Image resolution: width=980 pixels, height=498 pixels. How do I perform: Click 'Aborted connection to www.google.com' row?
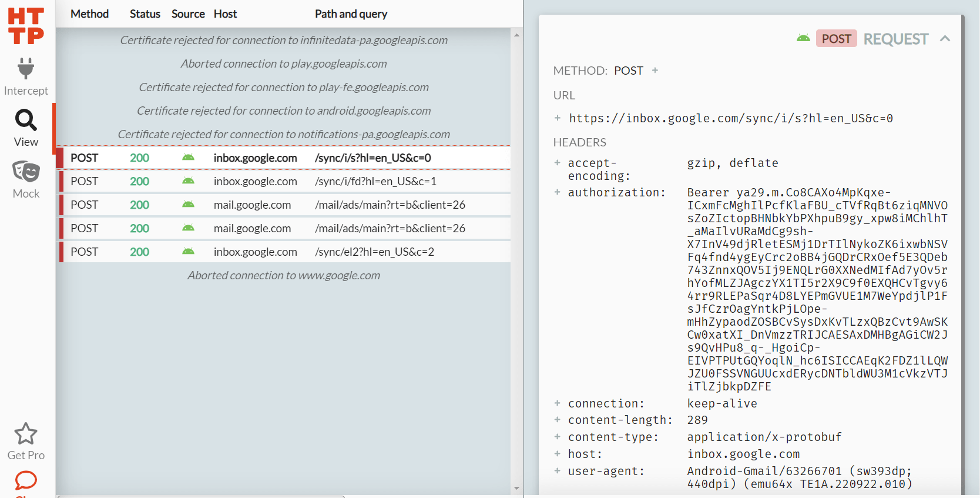[283, 275]
